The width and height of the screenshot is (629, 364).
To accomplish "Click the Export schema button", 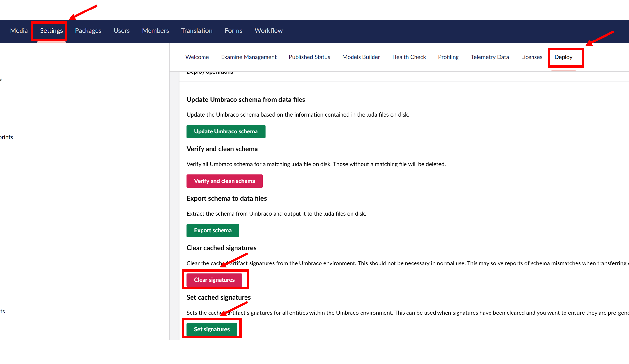I will pyautogui.click(x=213, y=231).
